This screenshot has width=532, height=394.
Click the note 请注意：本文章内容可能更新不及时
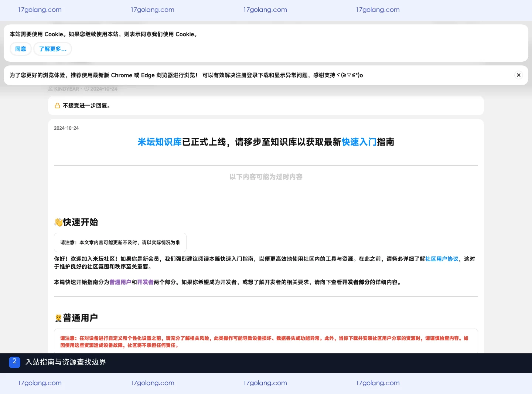point(120,242)
